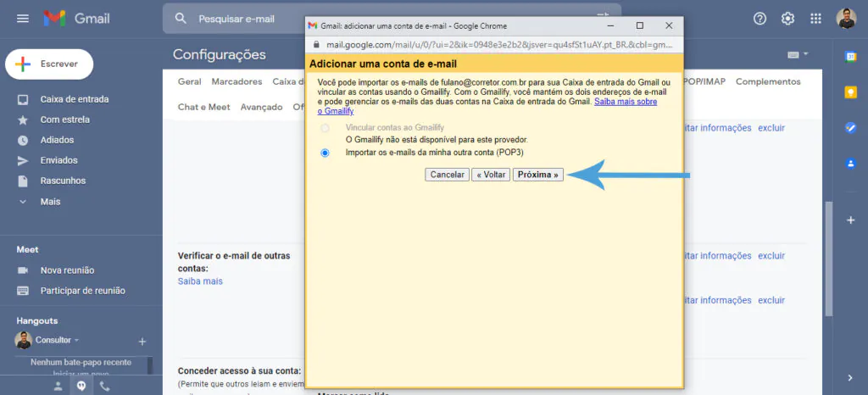The height and width of the screenshot is (395, 868).
Task: Go to Com estrela folder
Action: 64,120
